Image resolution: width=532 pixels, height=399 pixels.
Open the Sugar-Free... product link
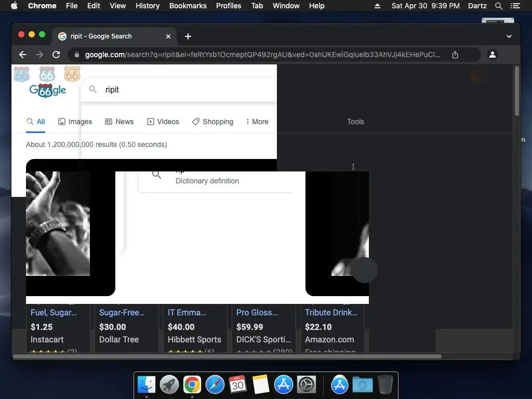tap(122, 312)
